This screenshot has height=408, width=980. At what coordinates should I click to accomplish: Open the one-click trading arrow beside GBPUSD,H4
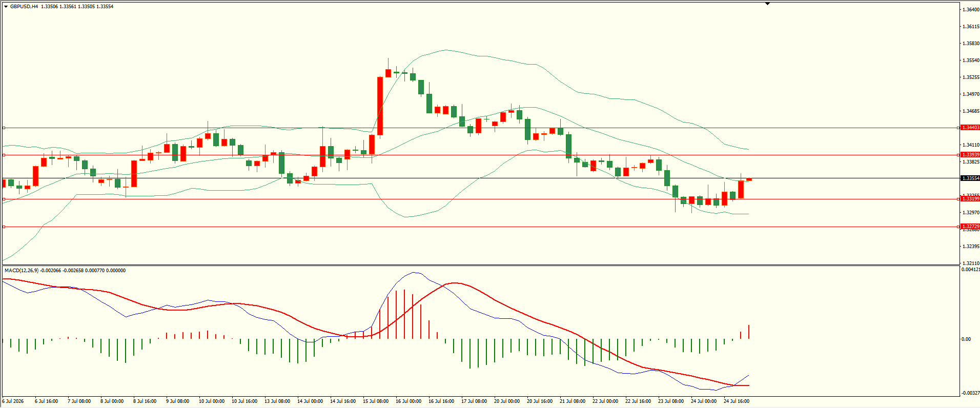pyautogui.click(x=6, y=7)
